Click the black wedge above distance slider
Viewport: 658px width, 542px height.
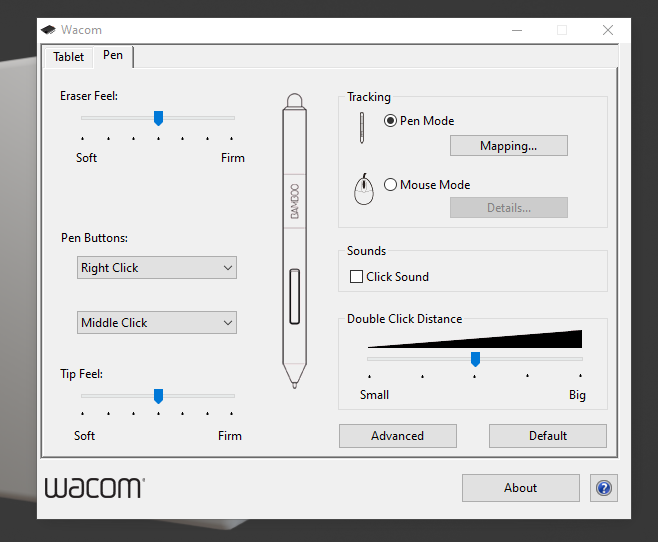coord(475,339)
